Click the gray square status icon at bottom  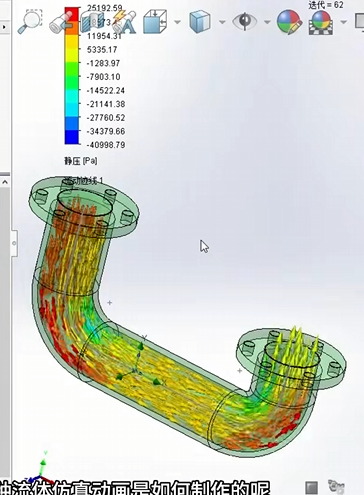[311, 487]
